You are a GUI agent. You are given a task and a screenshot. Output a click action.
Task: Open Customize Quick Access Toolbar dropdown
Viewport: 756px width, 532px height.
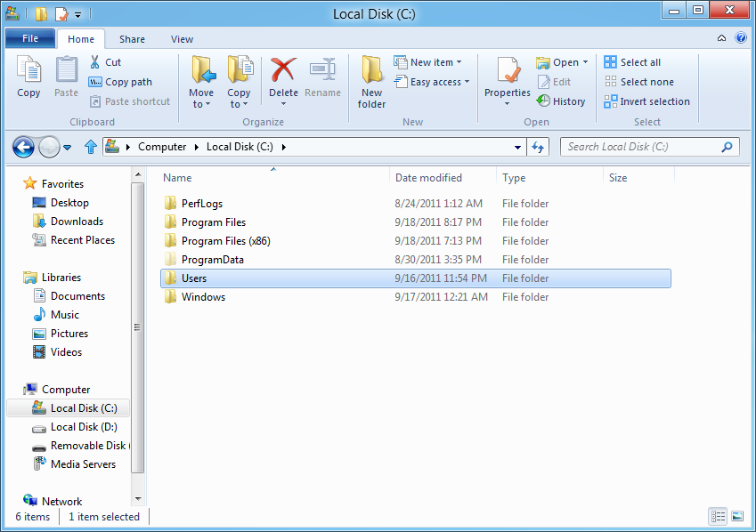(78, 15)
